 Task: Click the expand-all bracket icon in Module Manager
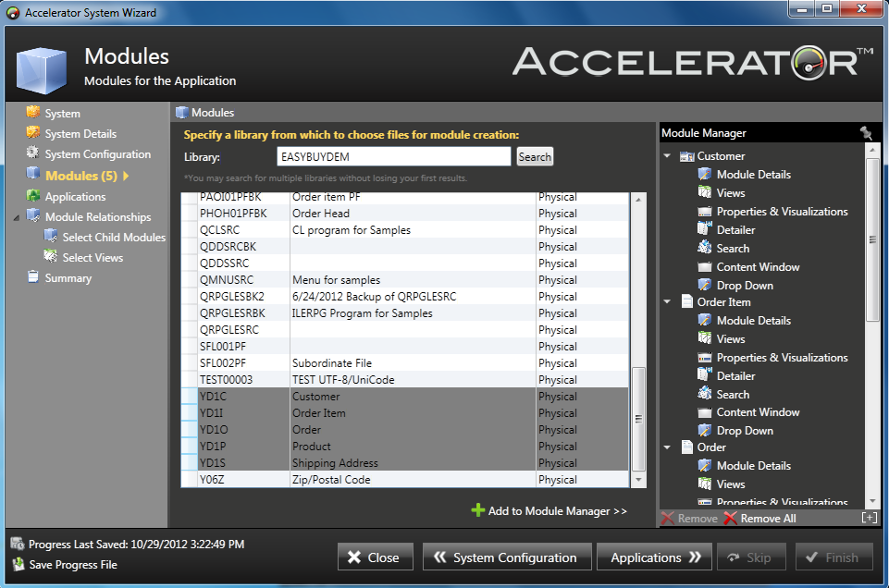pyautogui.click(x=870, y=518)
